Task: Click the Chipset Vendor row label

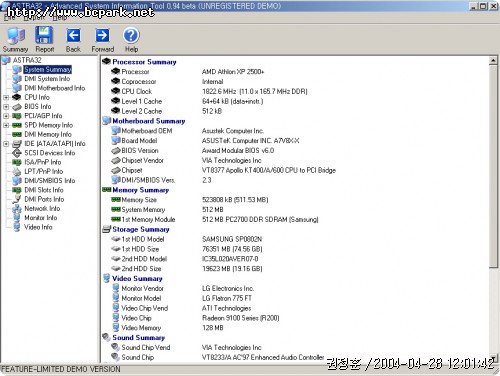Action: tap(142, 160)
